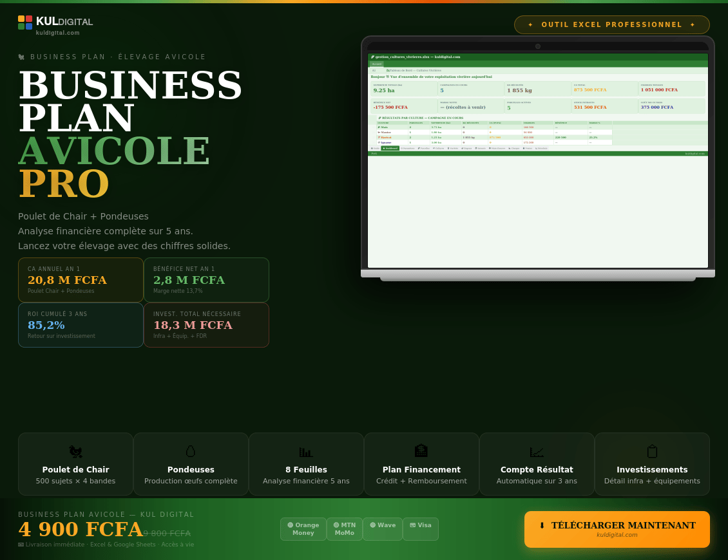The image size is (728, 560).
Task: Click the 'Poulet de Chair + Pondeuses' intro line
Action: pos(84,217)
